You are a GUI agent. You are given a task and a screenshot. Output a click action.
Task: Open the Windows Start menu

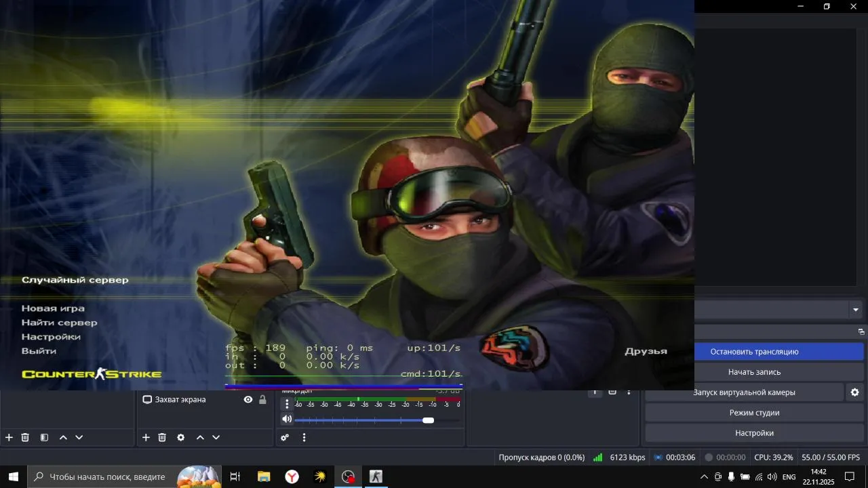(14, 476)
